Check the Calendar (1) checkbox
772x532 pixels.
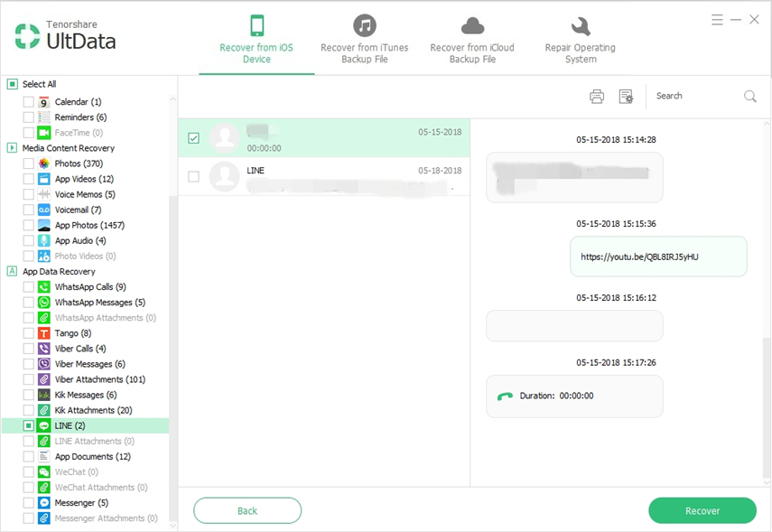pos(29,102)
